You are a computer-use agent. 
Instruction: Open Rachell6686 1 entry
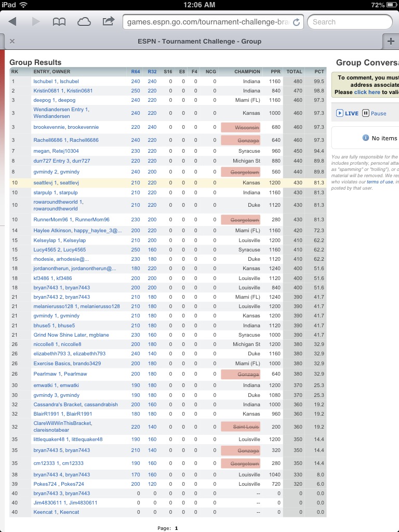[66, 140]
